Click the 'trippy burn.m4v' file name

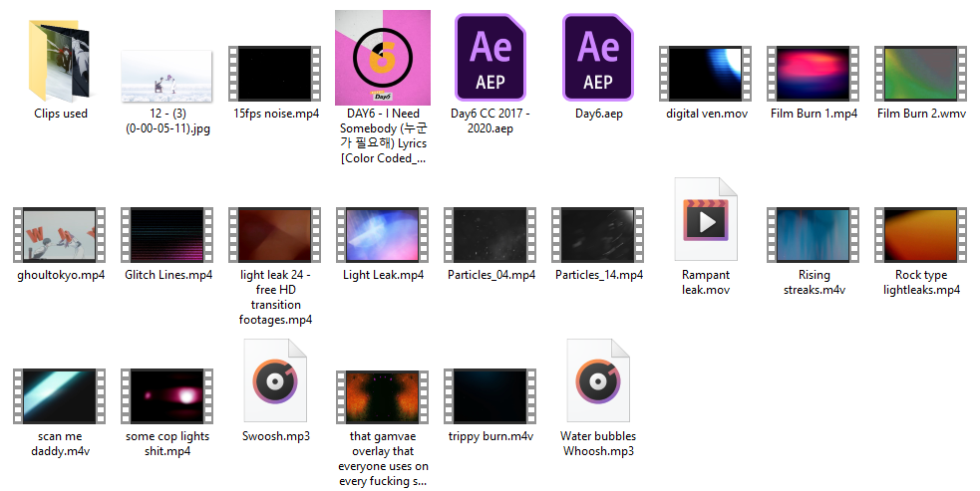490,436
